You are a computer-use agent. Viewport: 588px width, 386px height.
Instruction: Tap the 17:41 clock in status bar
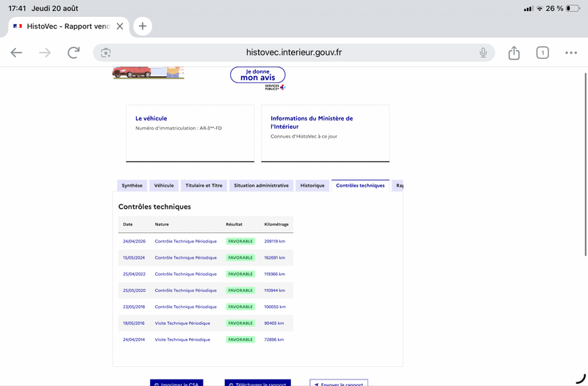pyautogui.click(x=17, y=8)
